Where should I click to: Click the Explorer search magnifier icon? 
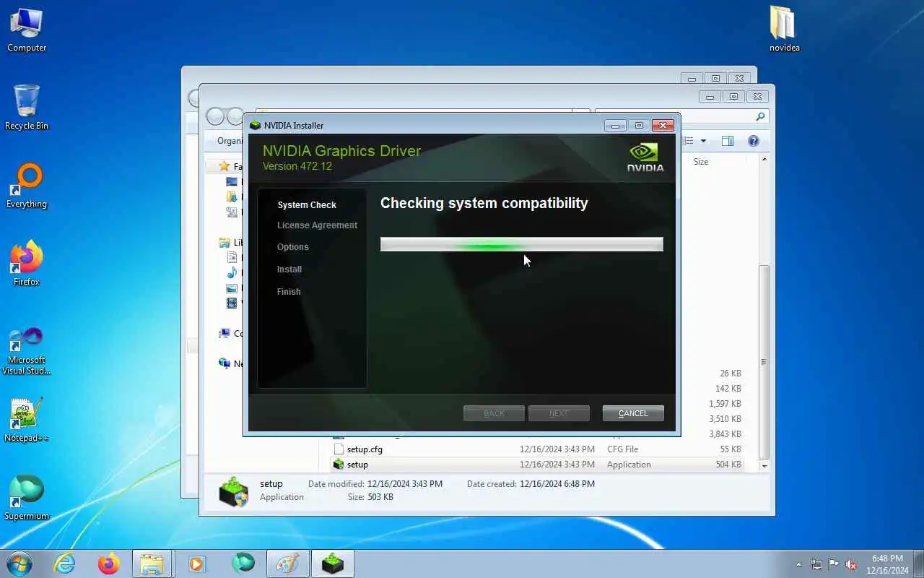760,116
